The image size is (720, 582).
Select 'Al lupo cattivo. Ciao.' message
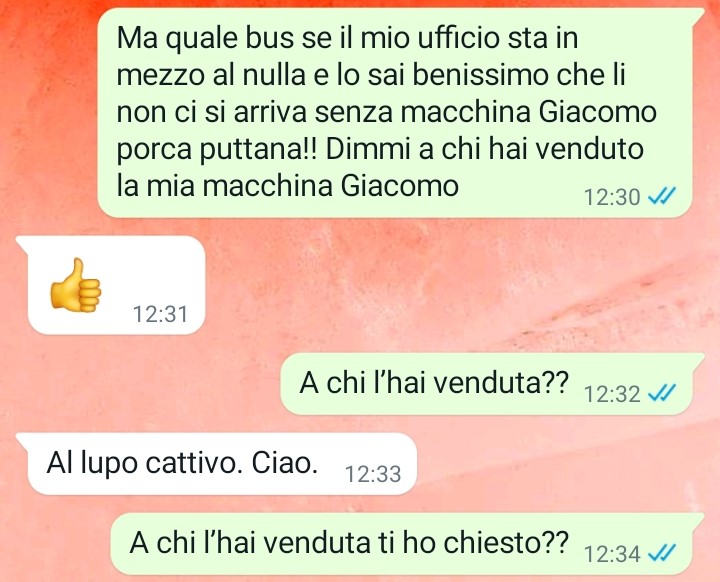coord(217,463)
